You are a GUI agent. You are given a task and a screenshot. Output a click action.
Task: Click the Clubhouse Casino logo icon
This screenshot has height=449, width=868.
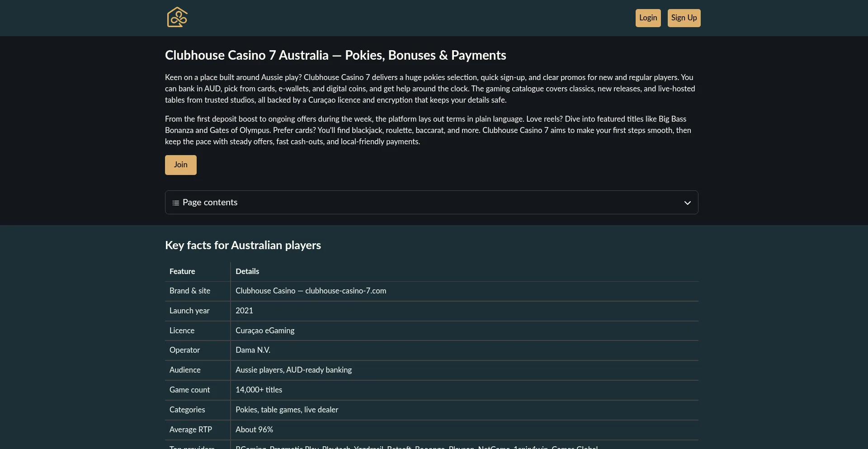[177, 17]
